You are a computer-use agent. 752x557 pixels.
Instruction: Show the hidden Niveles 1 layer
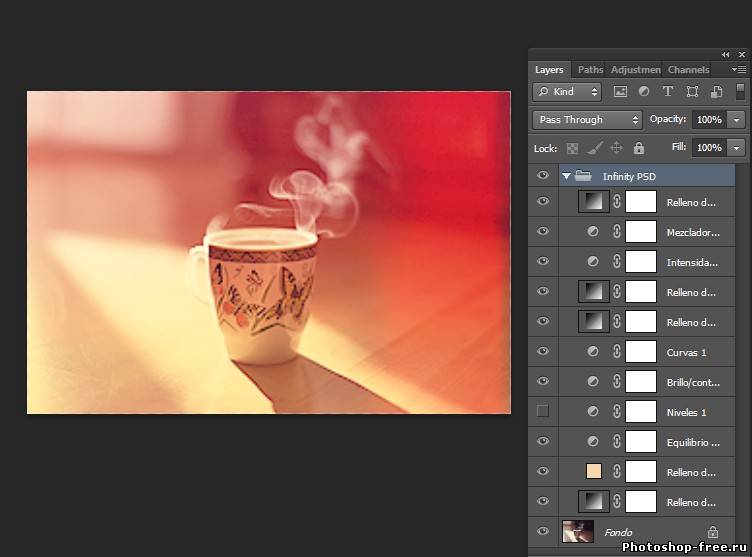[543, 411]
